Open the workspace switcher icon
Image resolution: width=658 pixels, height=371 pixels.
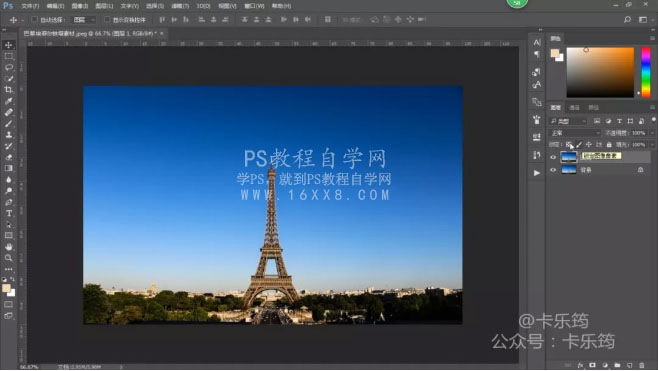click(642, 19)
